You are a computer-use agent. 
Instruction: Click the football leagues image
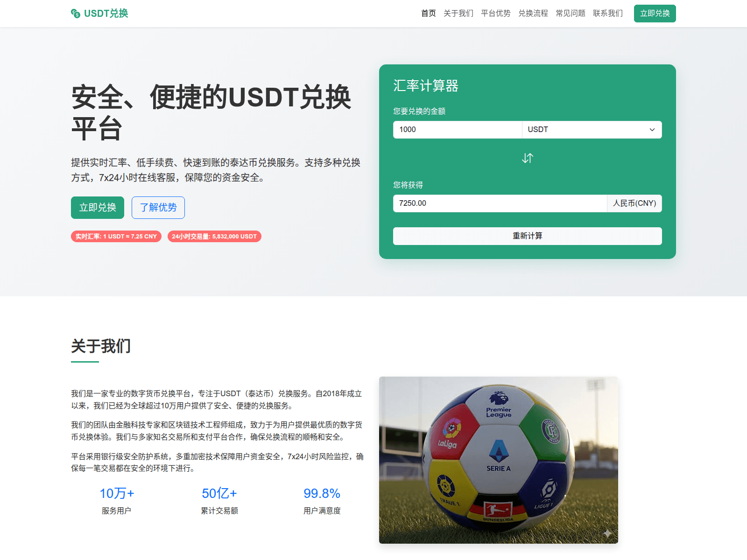[498, 460]
